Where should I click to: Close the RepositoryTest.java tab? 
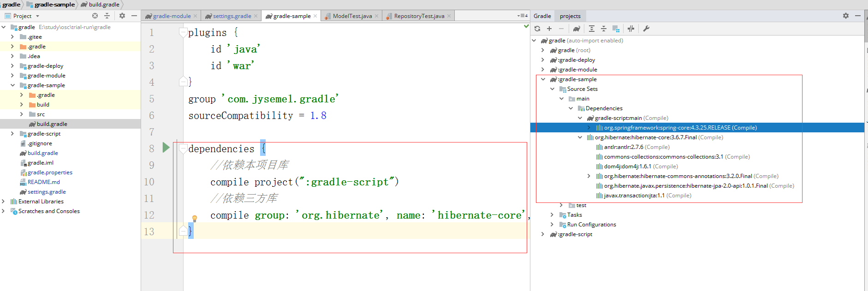449,16
